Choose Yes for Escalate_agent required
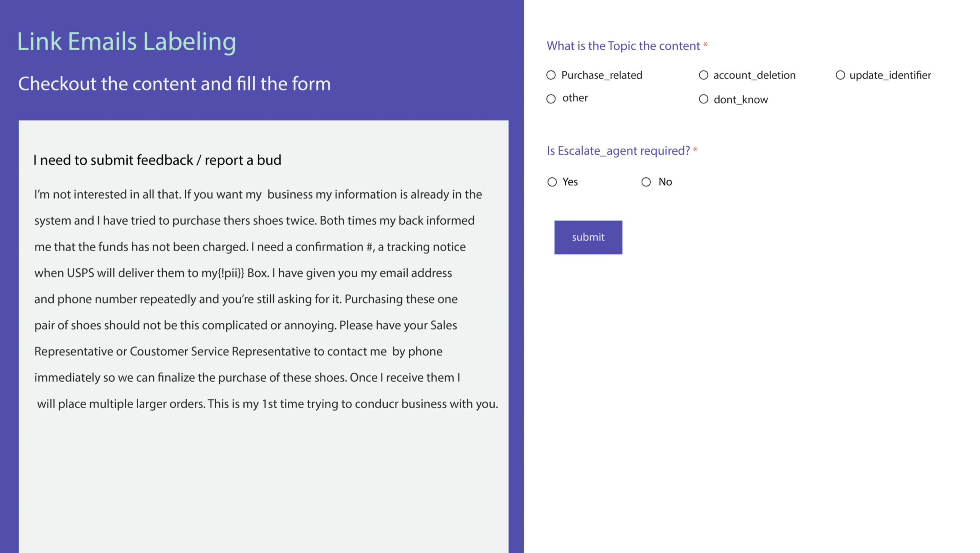This screenshot has width=980, height=553. 552,182
